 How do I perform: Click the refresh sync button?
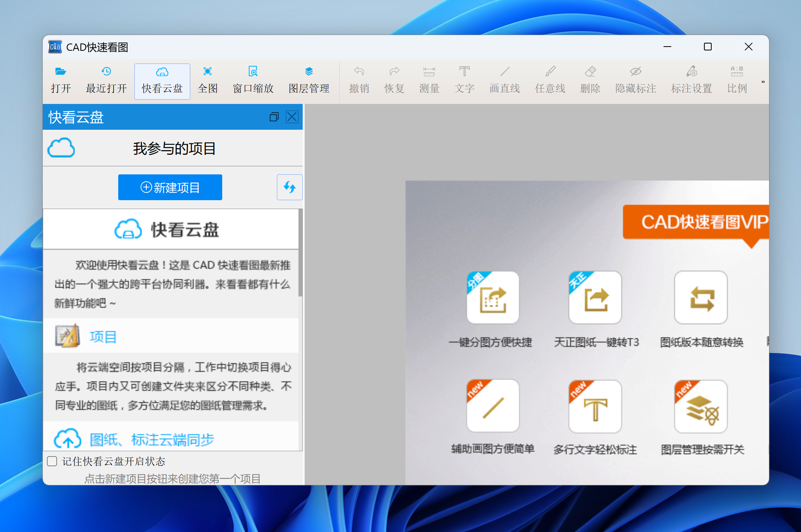[290, 187]
